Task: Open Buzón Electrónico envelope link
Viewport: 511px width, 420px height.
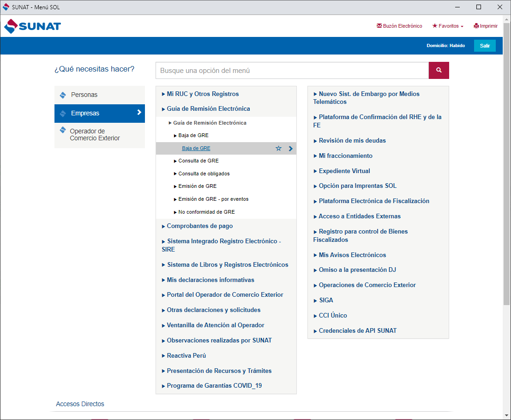Action: click(399, 26)
